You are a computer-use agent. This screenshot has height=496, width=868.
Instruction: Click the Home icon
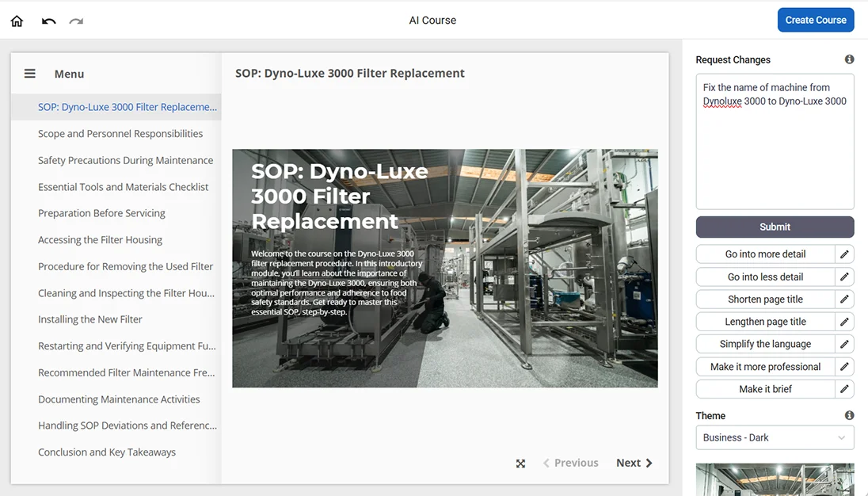[17, 21]
